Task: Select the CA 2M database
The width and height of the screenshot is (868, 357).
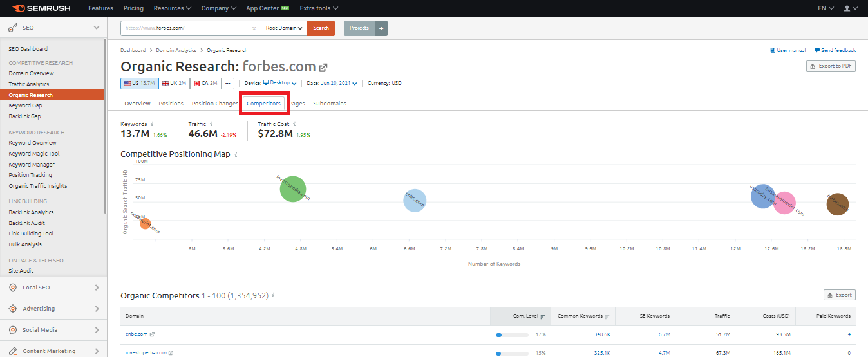Action: [x=205, y=84]
